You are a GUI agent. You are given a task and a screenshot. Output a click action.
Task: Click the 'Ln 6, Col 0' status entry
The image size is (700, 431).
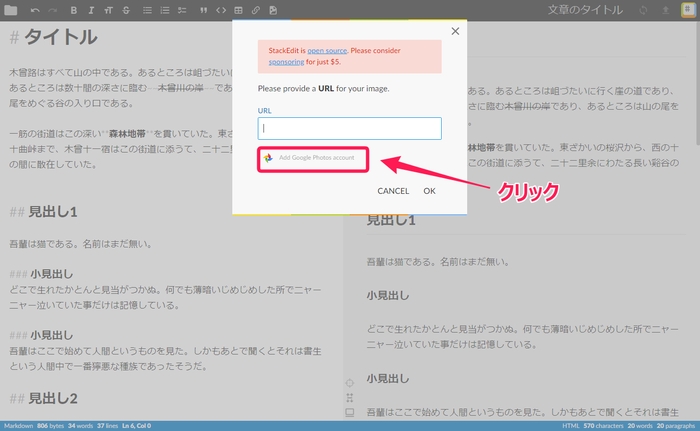[136, 426]
